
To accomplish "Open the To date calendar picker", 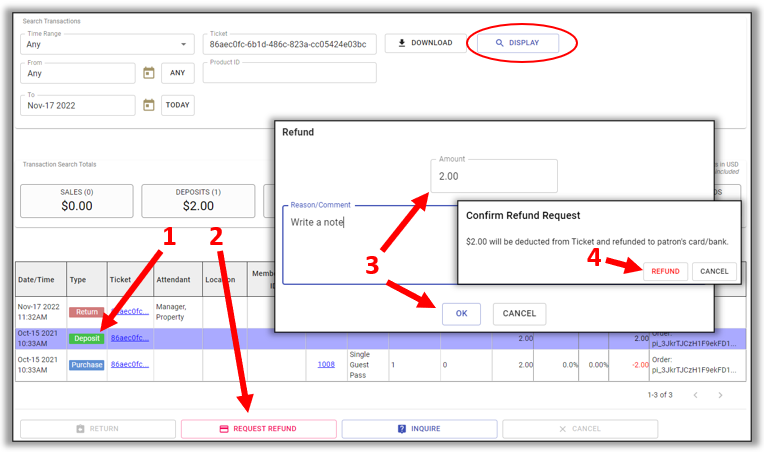I will tap(148, 105).
